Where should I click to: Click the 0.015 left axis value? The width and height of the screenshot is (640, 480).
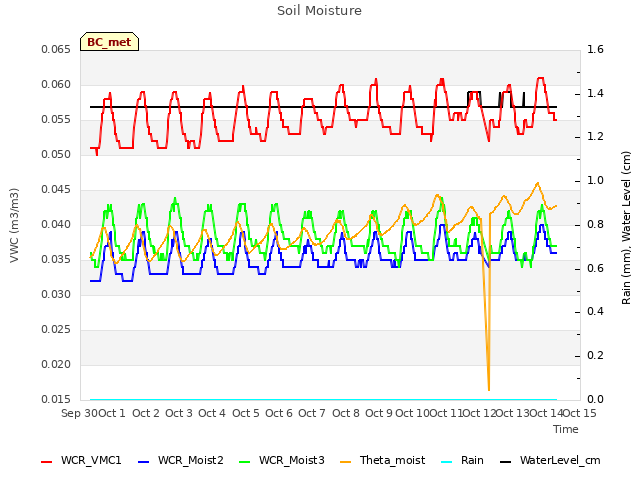pyautogui.click(x=56, y=399)
